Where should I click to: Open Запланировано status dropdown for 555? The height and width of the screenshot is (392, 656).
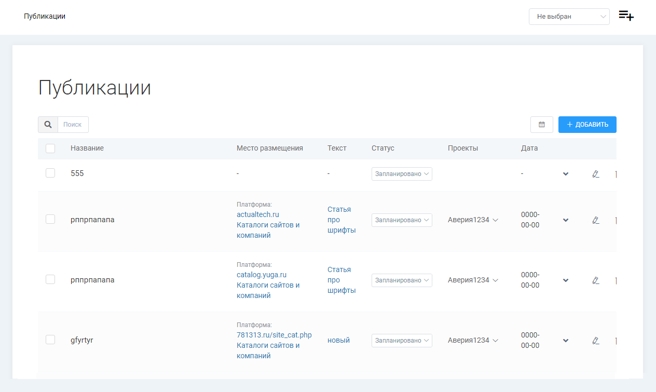click(x=402, y=174)
